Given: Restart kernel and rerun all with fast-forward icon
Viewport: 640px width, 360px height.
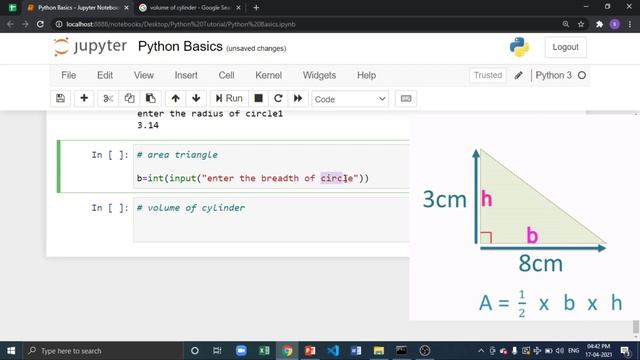Looking at the screenshot, I should pos(298,98).
